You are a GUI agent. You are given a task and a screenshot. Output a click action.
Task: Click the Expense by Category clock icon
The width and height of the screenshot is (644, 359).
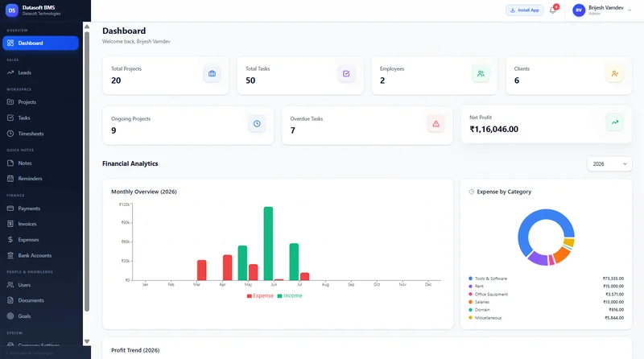pos(472,192)
